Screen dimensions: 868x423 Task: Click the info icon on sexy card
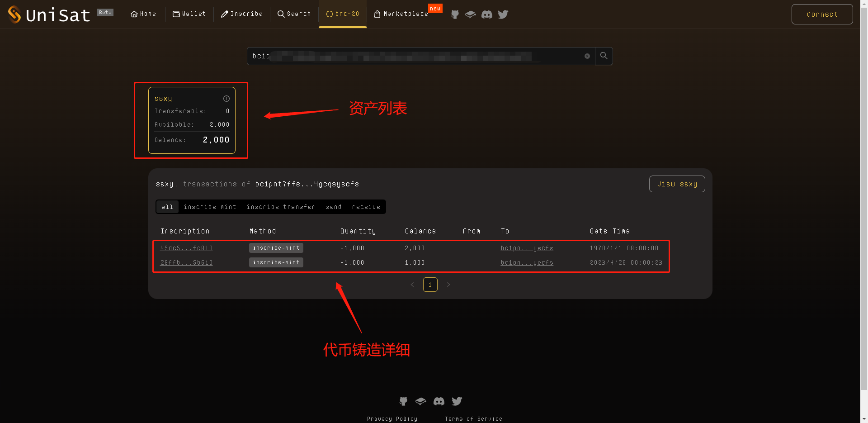[x=226, y=99]
